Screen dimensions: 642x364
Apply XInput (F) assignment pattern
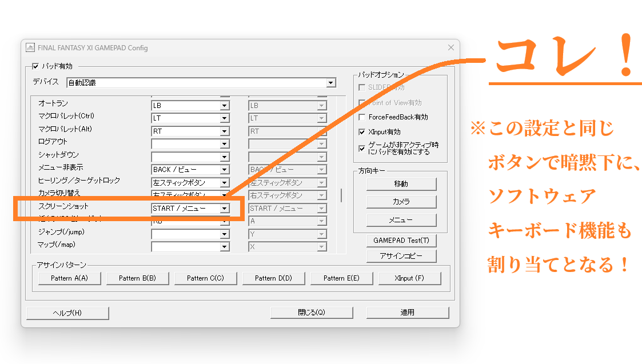(x=409, y=278)
